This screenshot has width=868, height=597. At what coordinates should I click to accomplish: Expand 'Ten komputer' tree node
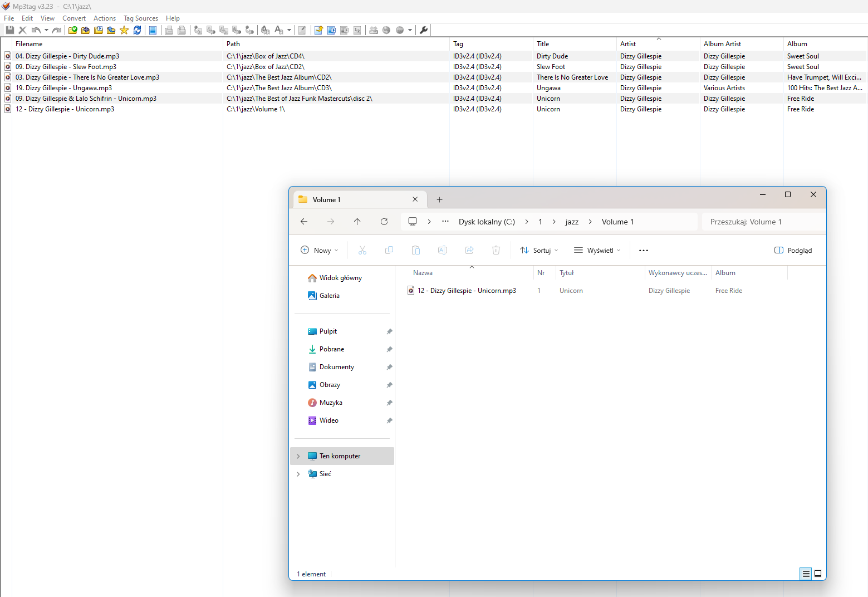pos(298,456)
